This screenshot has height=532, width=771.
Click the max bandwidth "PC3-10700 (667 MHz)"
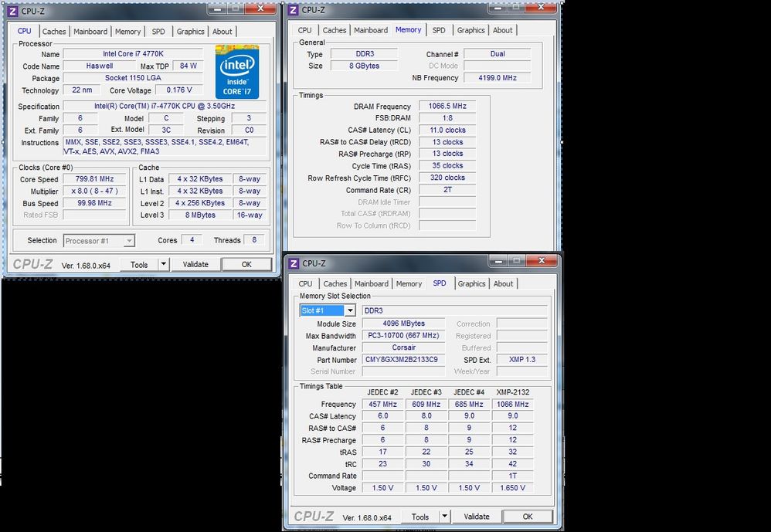(404, 336)
